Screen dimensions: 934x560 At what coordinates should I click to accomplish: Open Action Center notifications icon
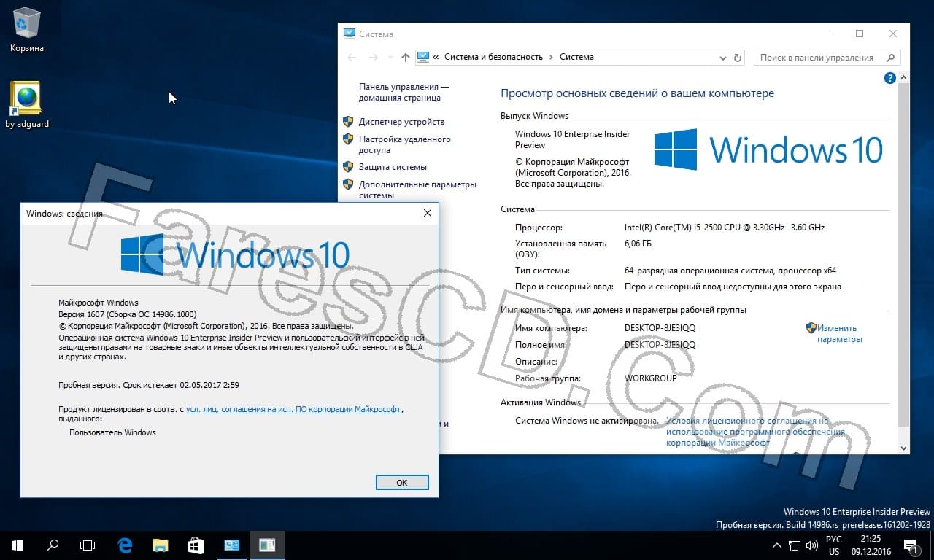(x=910, y=545)
